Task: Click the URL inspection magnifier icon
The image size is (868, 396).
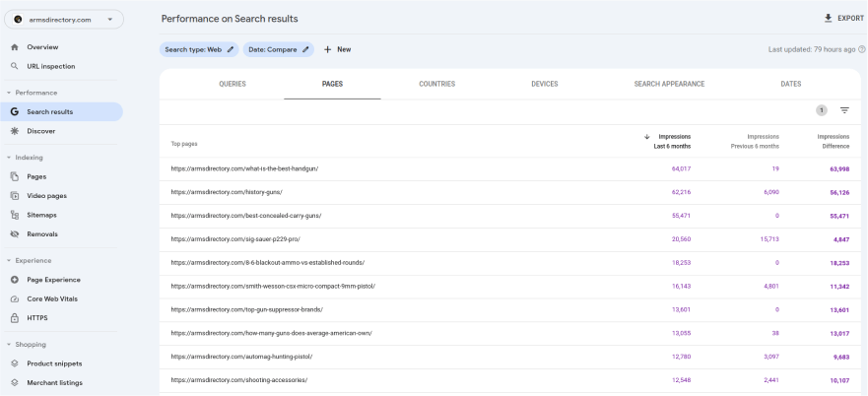Action: pos(15,66)
